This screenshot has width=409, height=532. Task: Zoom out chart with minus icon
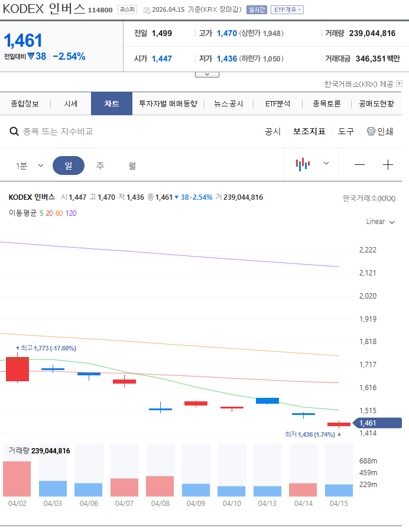click(x=359, y=165)
